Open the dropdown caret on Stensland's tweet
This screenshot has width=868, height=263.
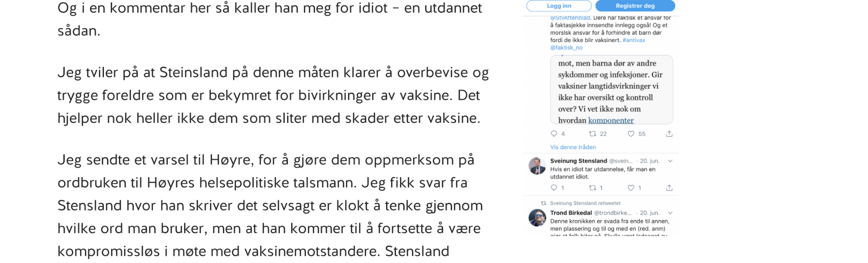(x=670, y=160)
